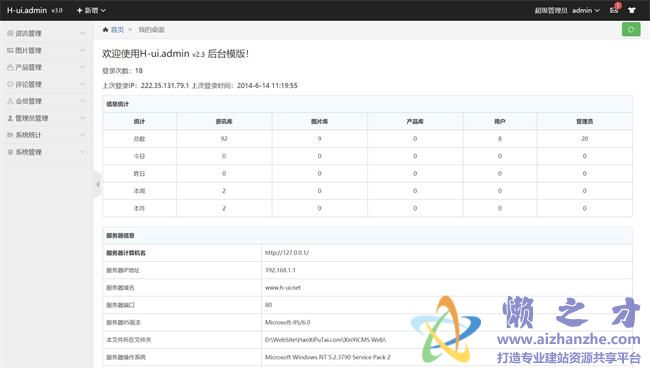Click the 服务器信息 table caption
650x368 pixels.
click(120, 235)
